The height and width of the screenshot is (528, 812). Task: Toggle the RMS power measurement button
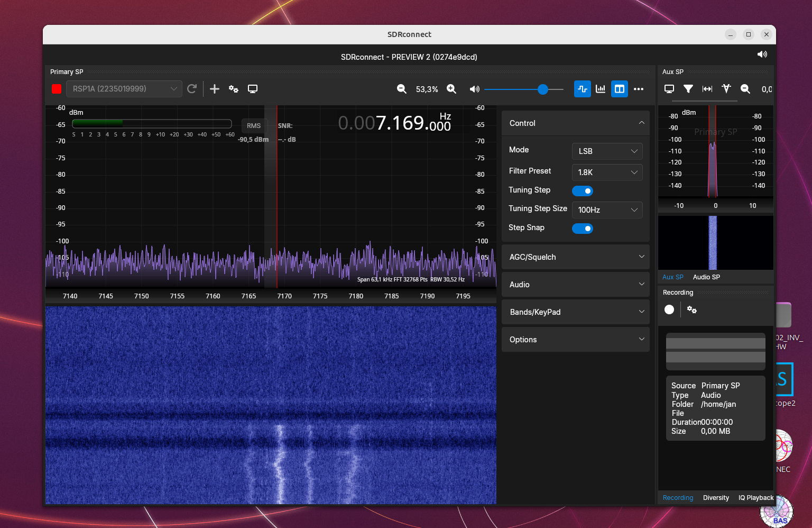pyautogui.click(x=254, y=126)
